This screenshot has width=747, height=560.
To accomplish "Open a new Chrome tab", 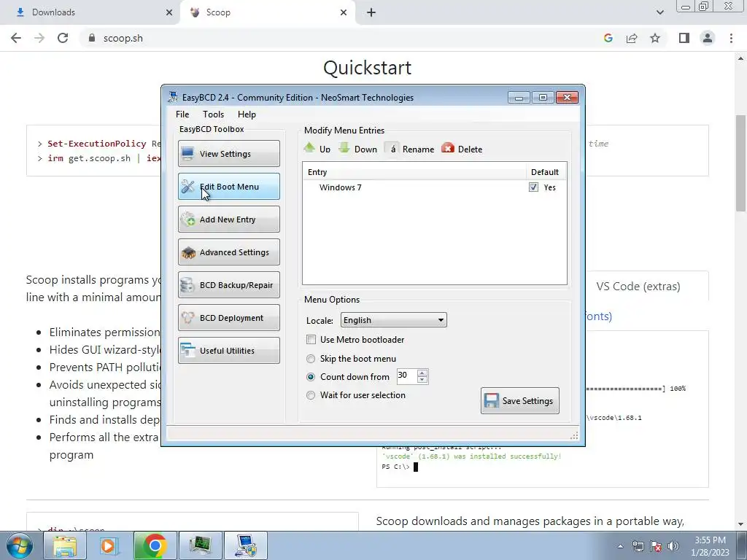I will tap(371, 12).
